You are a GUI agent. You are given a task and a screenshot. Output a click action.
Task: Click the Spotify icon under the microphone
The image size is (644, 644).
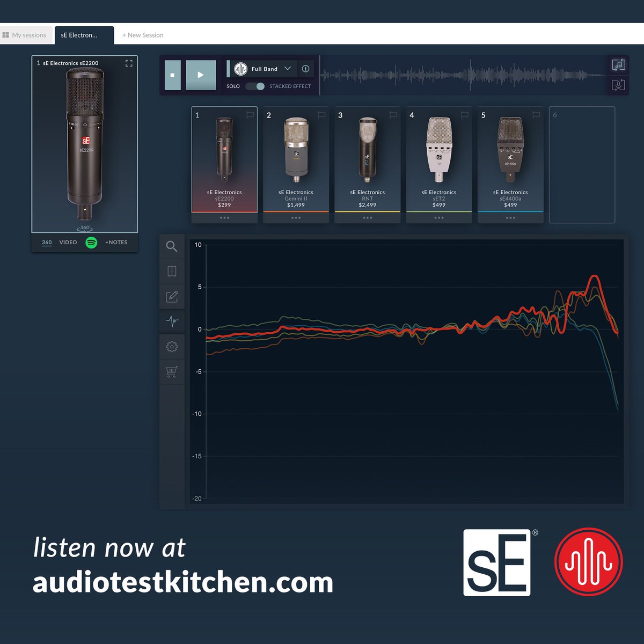92,243
